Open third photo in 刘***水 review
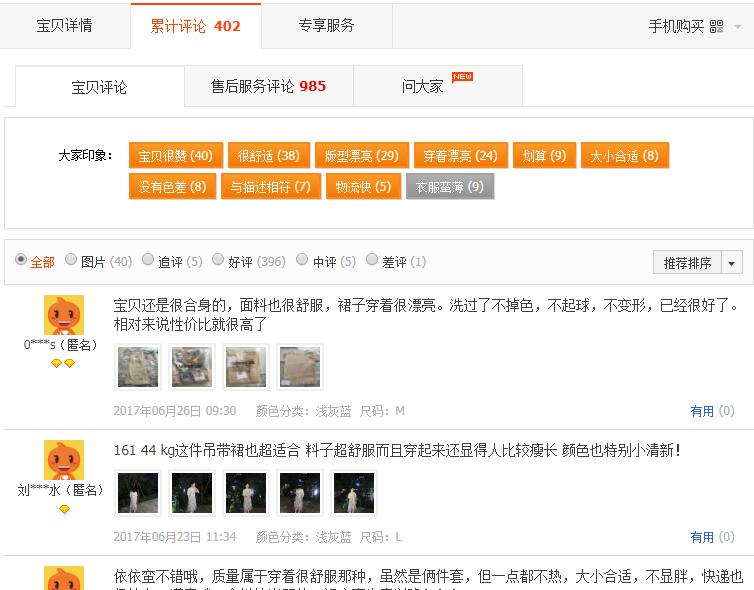 click(x=246, y=493)
